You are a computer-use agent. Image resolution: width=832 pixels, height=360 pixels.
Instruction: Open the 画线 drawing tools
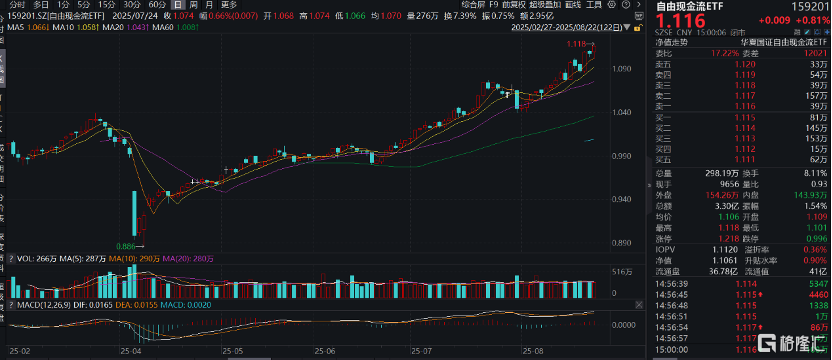pos(573,5)
